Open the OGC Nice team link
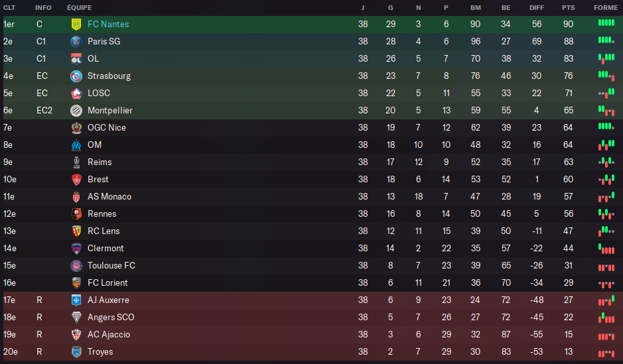Screen dimensions: 623x364 (106, 127)
